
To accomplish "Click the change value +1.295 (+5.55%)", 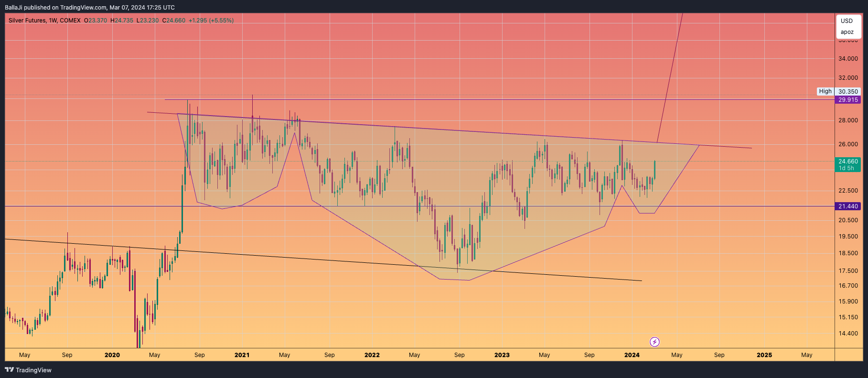I will click(211, 21).
